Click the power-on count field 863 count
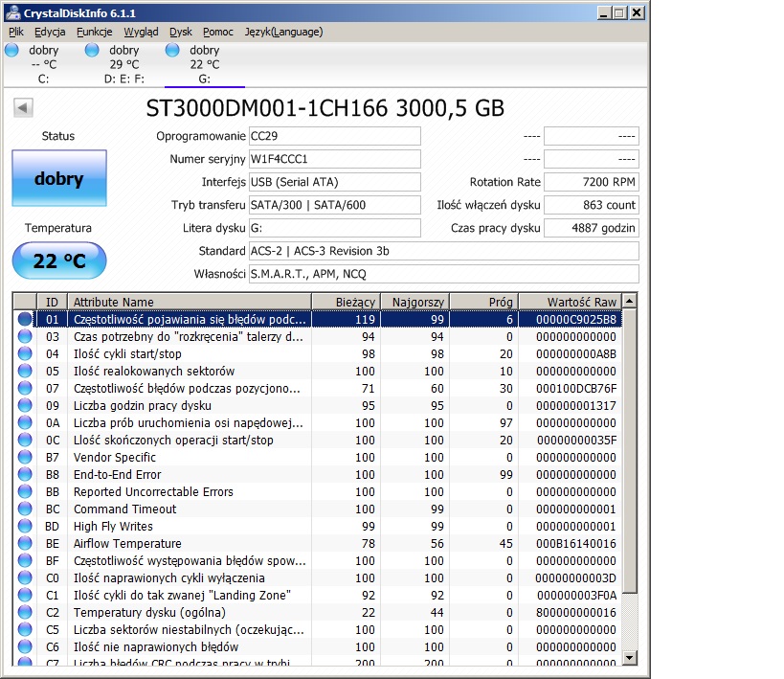The width and height of the screenshot is (784, 679). click(x=591, y=205)
